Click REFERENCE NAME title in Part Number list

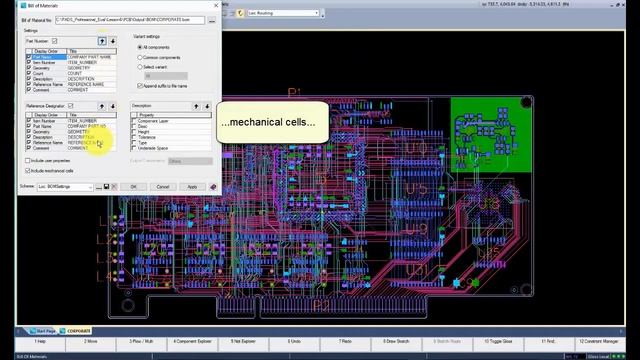pyautogui.click(x=86, y=84)
